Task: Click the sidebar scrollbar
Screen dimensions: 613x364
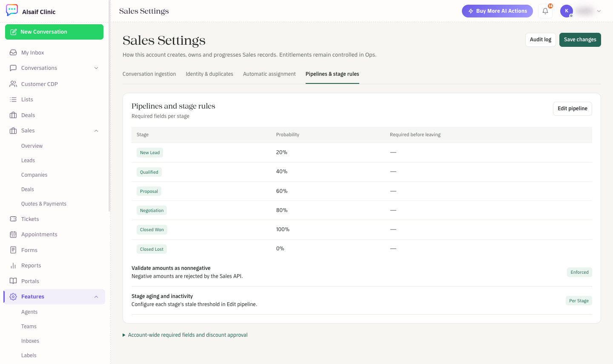Action: (x=109, y=106)
